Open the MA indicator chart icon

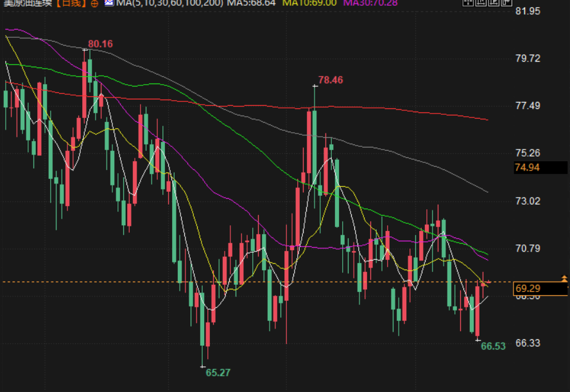108,3
